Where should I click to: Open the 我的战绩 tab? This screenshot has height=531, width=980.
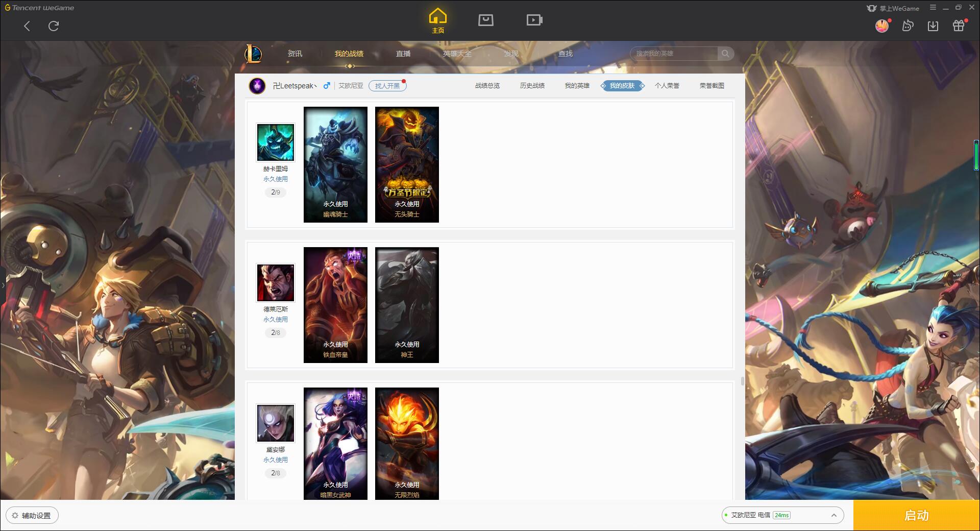coord(349,54)
